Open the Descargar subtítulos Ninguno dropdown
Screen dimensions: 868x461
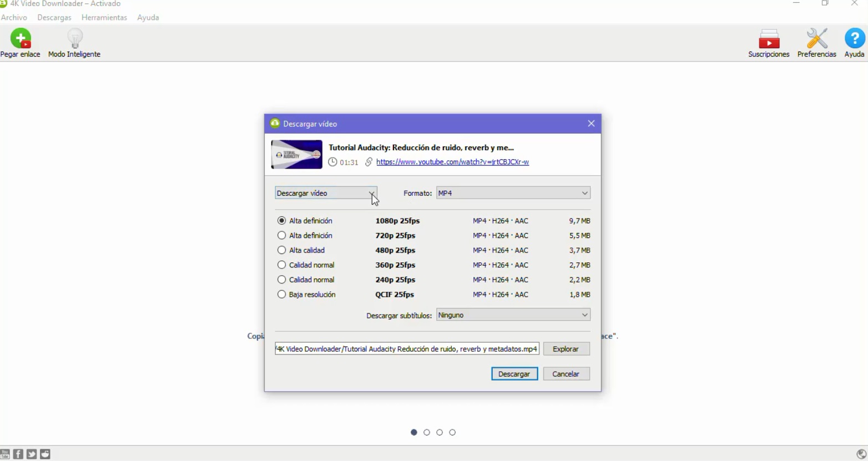pyautogui.click(x=513, y=315)
